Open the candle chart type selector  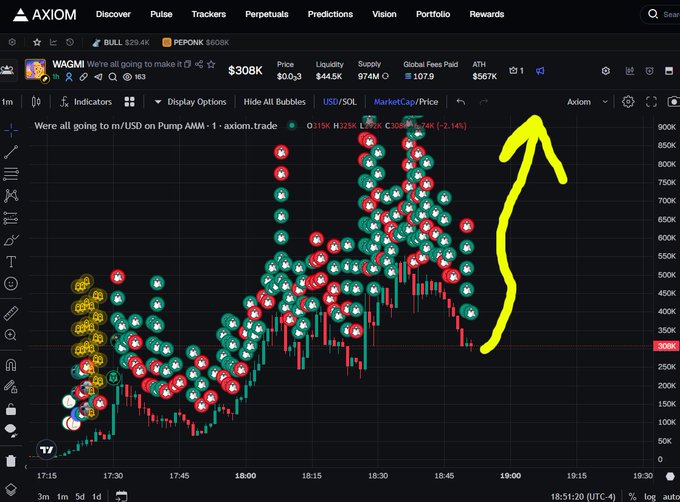point(36,102)
